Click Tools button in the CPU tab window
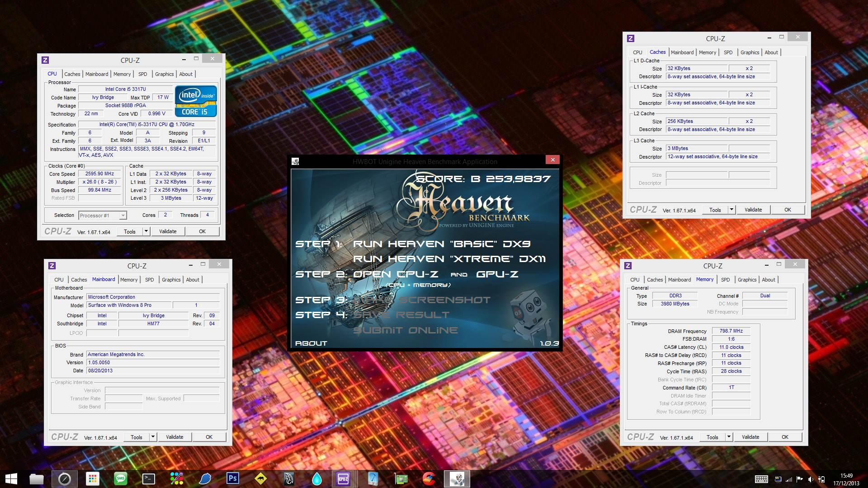Screen dimensions: 868x488 [x=130, y=231]
